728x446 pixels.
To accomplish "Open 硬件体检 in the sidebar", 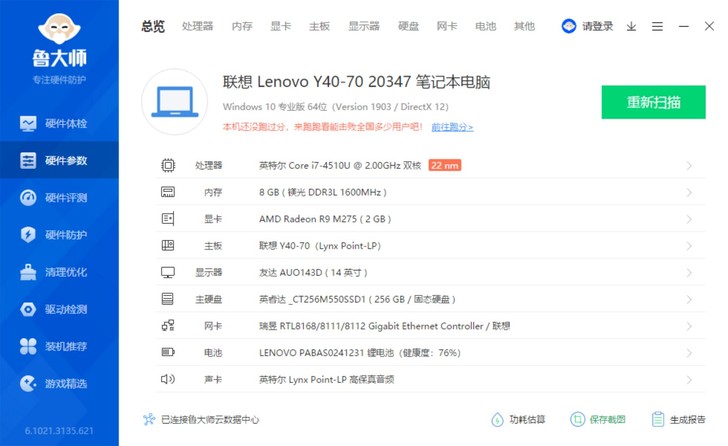I will 59,123.
